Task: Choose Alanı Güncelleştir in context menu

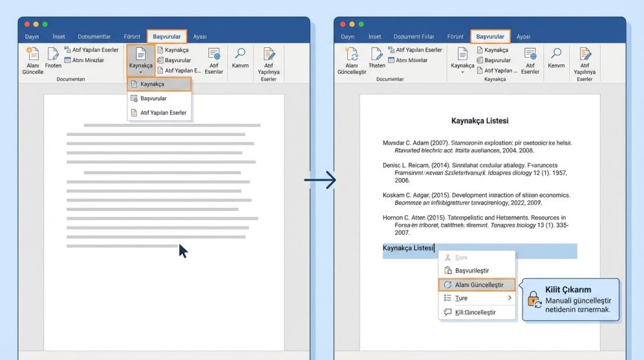Action: (477, 284)
